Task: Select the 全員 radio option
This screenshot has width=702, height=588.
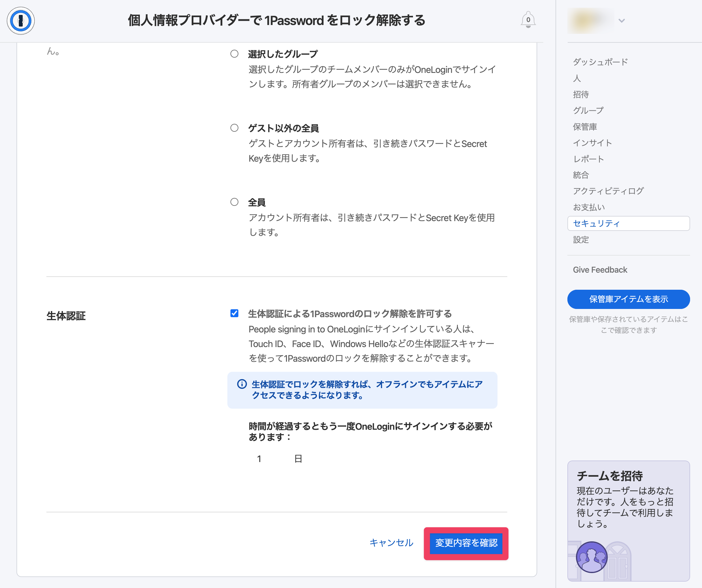Action: [x=234, y=202]
